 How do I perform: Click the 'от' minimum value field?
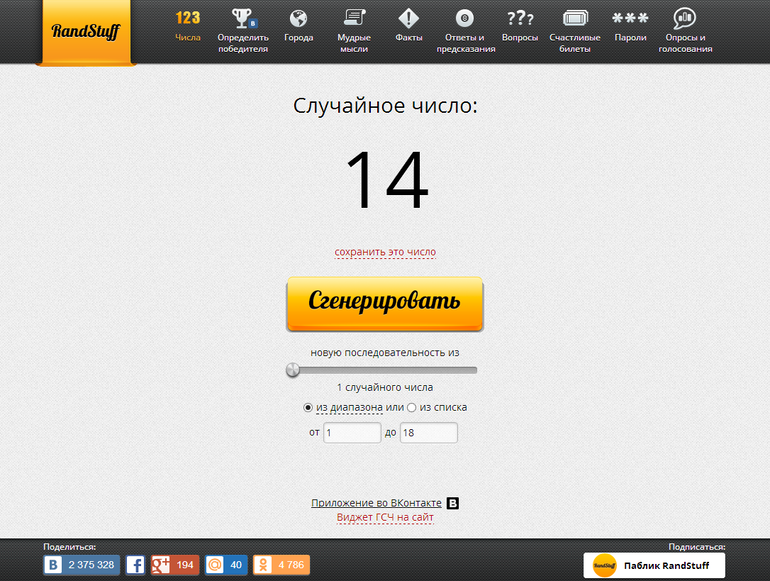pos(351,433)
